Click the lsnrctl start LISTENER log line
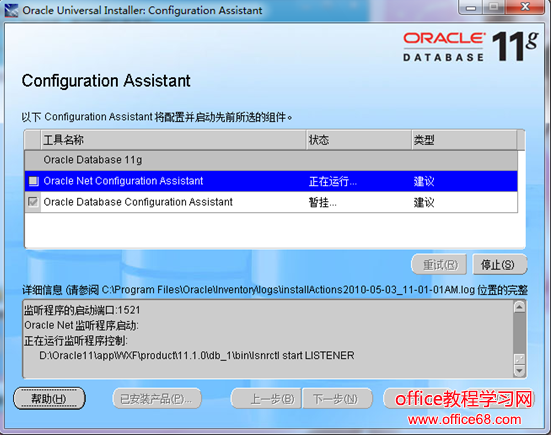Screen dimensions: 551x436 click(x=196, y=356)
